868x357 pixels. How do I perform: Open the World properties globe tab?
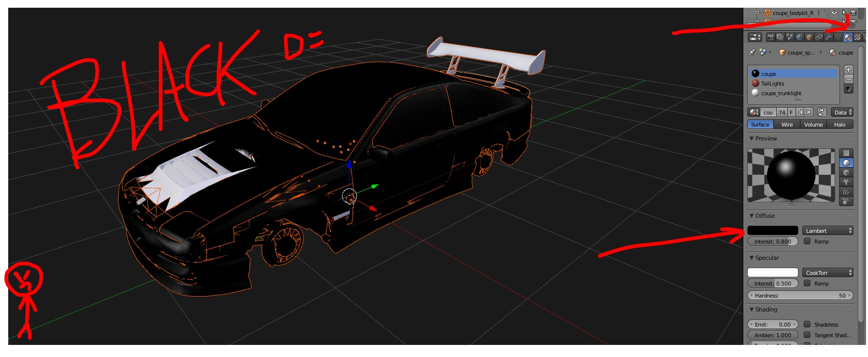click(799, 37)
